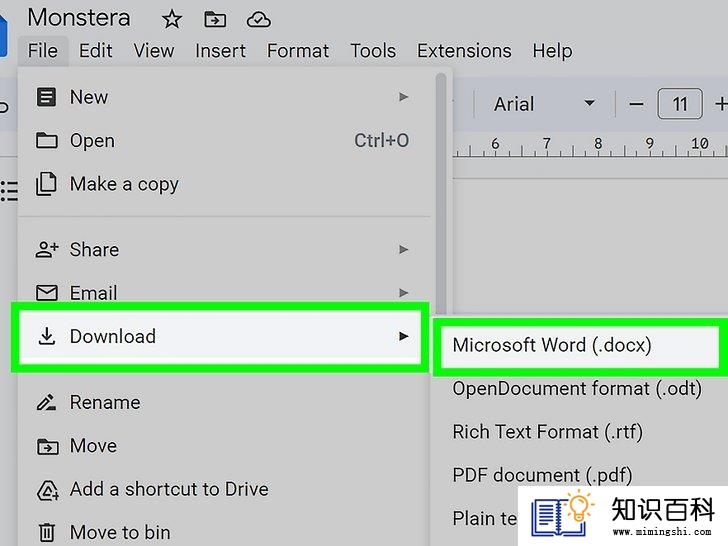728x546 pixels.
Task: Click the outline list icon at left edge
Action: click(x=9, y=191)
